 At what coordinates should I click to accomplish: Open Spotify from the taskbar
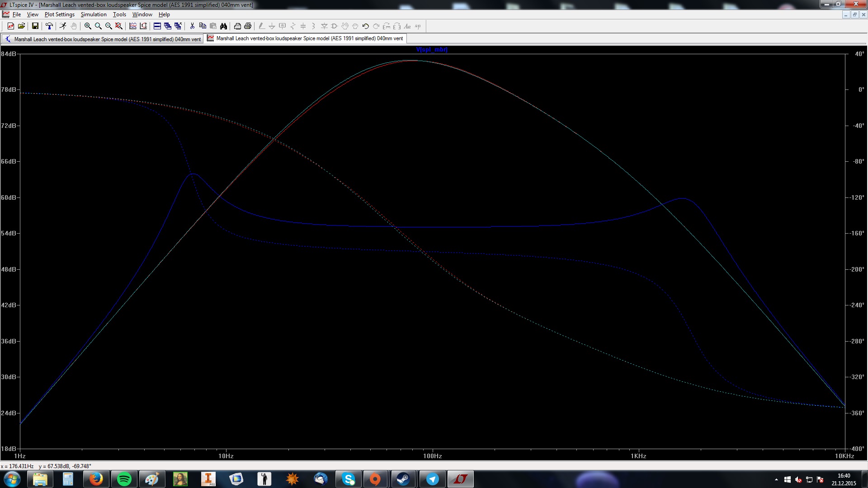[x=124, y=479]
